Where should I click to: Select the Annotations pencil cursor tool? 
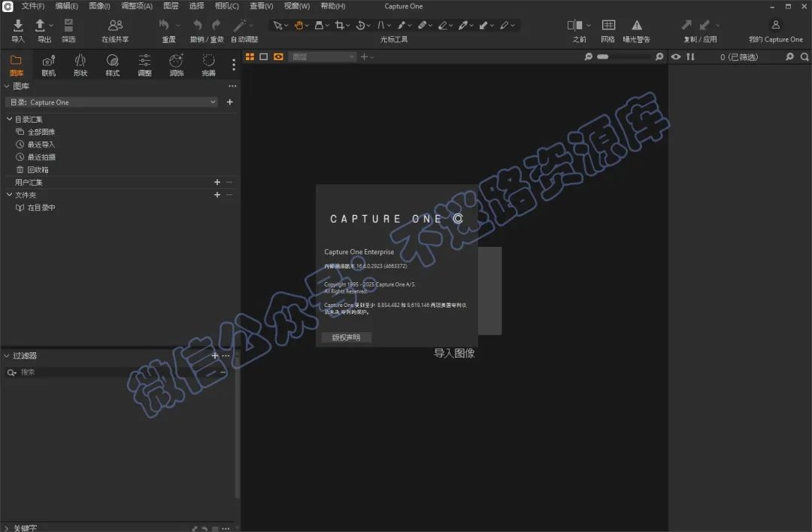coord(504,25)
